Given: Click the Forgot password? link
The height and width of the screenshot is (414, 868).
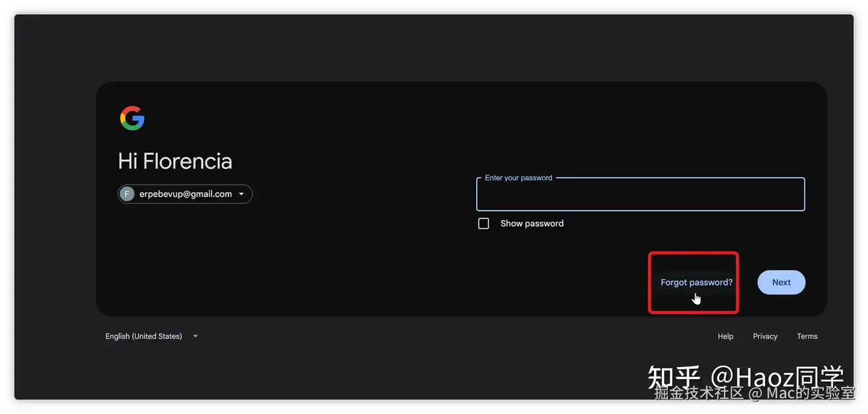Looking at the screenshot, I should [x=696, y=282].
